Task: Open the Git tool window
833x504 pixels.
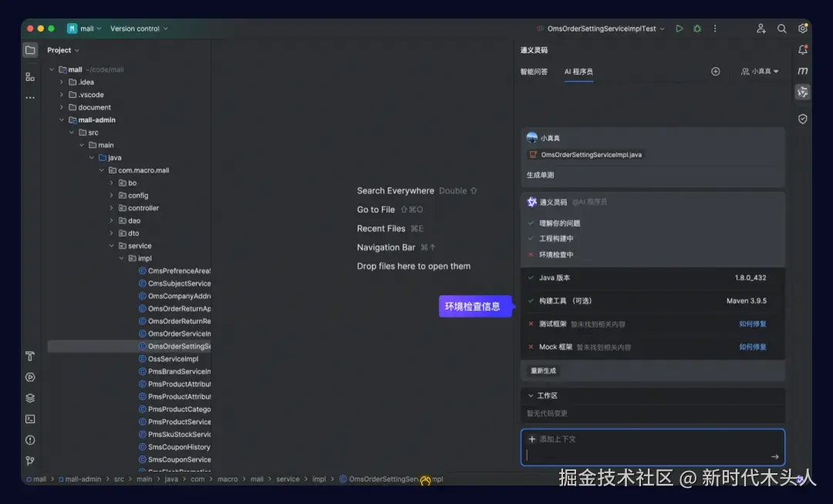Action: (30, 461)
